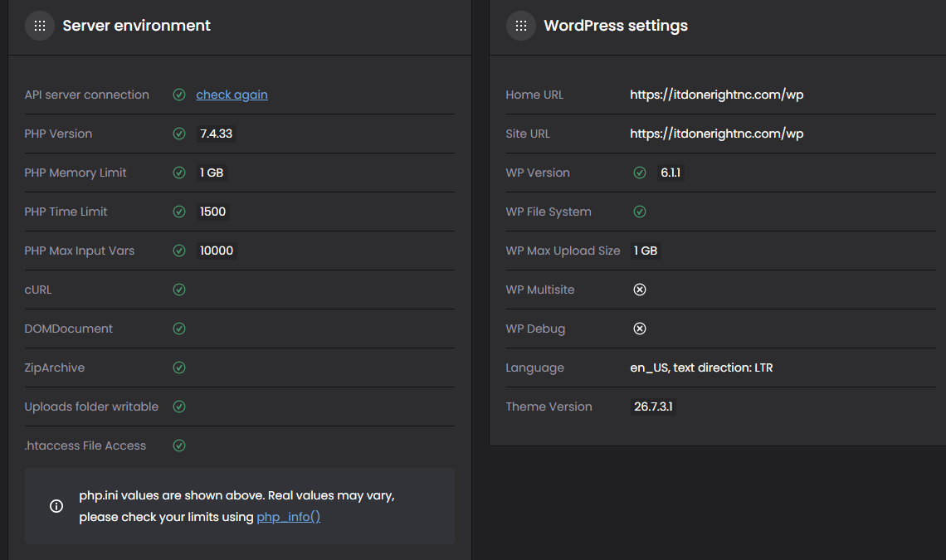Click the info icon in php.ini notice
The height and width of the screenshot is (560, 946).
click(x=56, y=506)
